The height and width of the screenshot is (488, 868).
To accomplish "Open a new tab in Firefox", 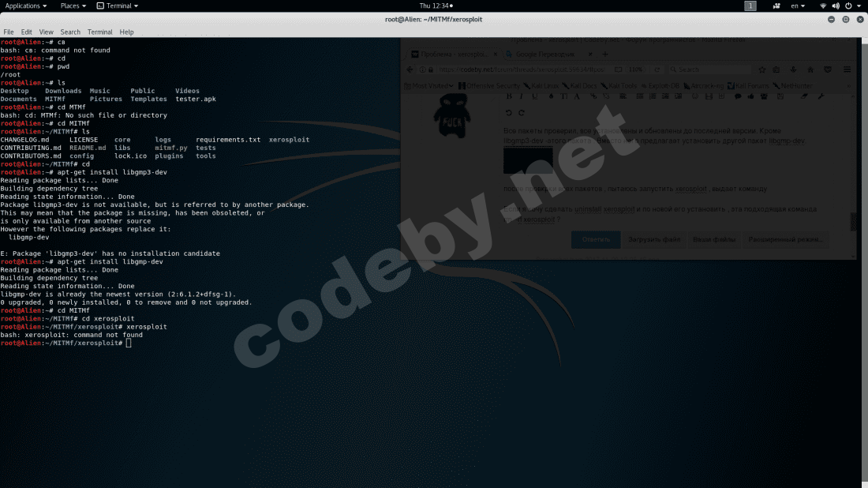I will pos(605,54).
